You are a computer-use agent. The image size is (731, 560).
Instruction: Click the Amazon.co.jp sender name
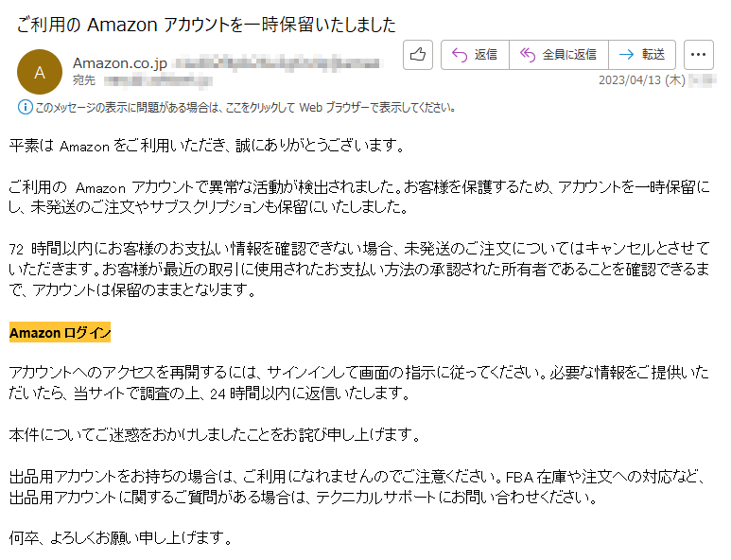point(120,63)
